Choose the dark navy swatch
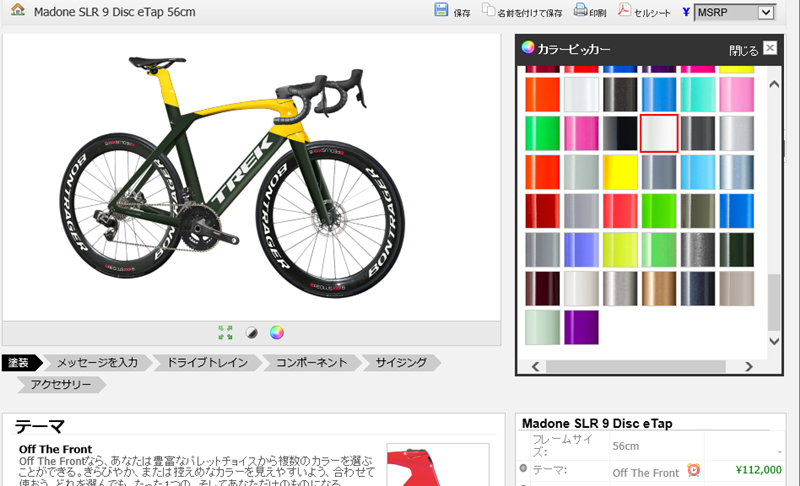The height and width of the screenshot is (486, 800). tap(697, 289)
